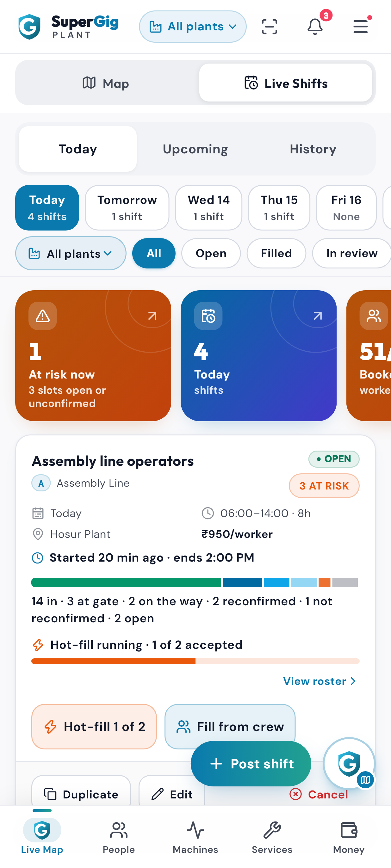Choose Fri 16 date chip

coord(346,207)
